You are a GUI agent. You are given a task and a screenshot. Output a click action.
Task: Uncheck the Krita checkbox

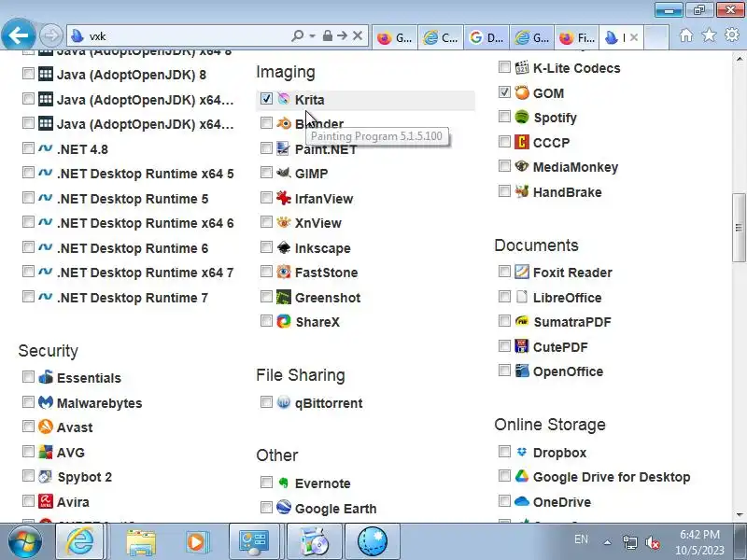(x=266, y=99)
